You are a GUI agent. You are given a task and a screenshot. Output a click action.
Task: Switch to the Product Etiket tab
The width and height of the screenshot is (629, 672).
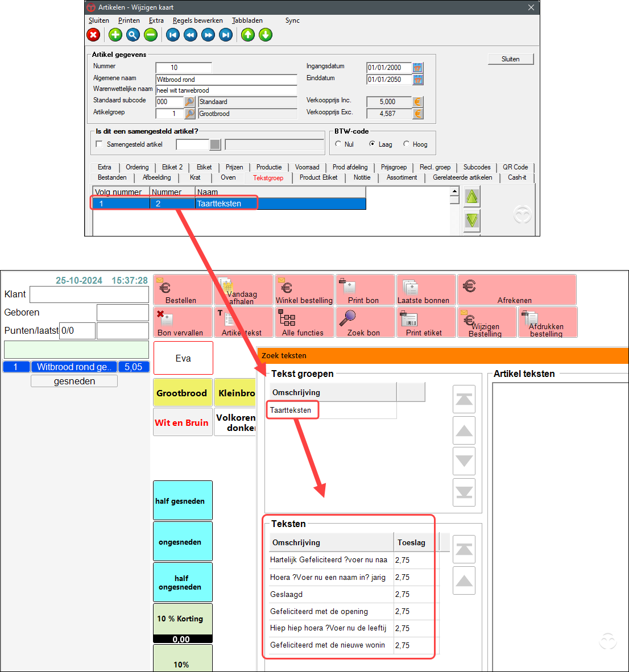318,177
